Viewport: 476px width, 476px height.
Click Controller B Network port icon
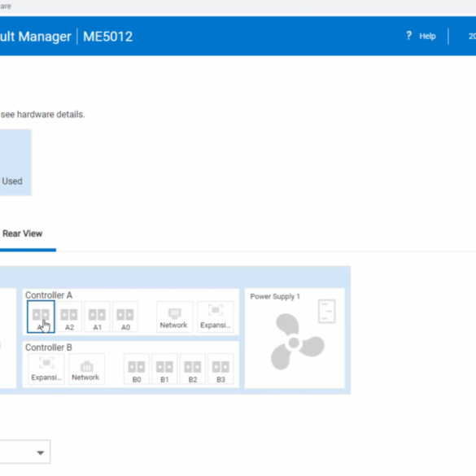tap(86, 369)
